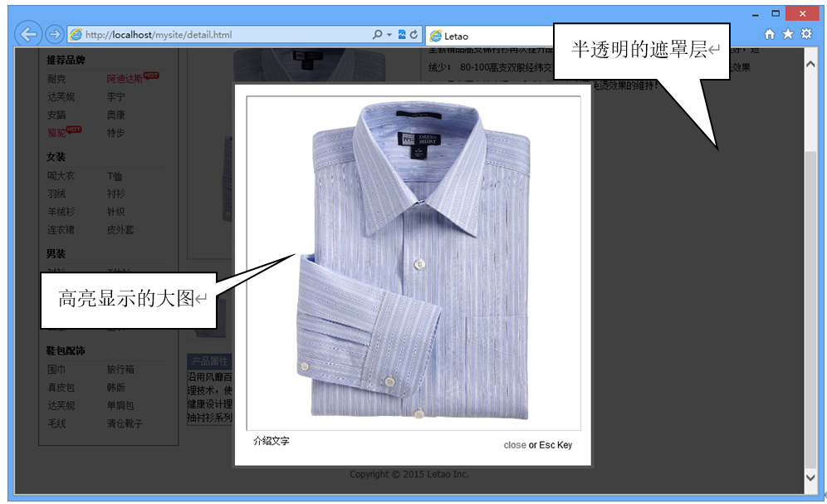Screen dimensions: 827x504
Task: Minimize the browser window
Action: point(756,14)
